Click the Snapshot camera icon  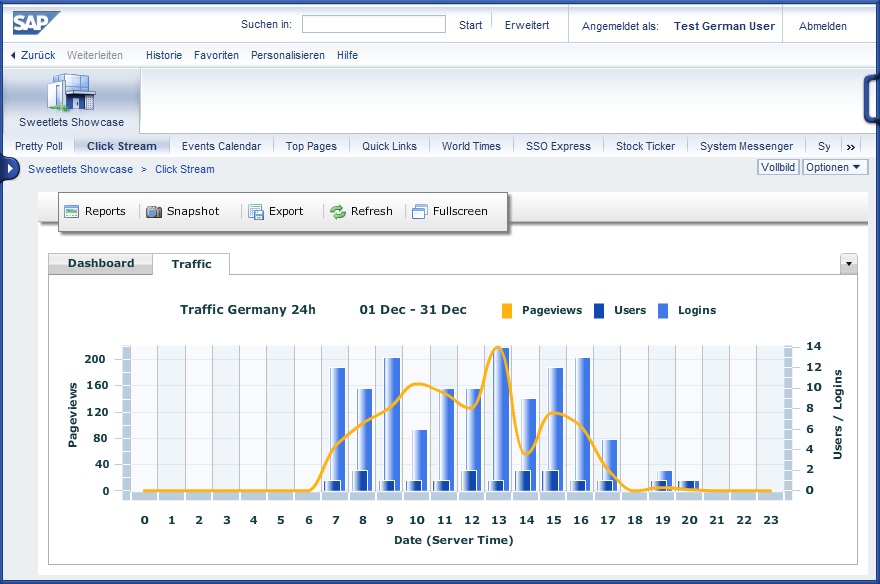pos(154,211)
